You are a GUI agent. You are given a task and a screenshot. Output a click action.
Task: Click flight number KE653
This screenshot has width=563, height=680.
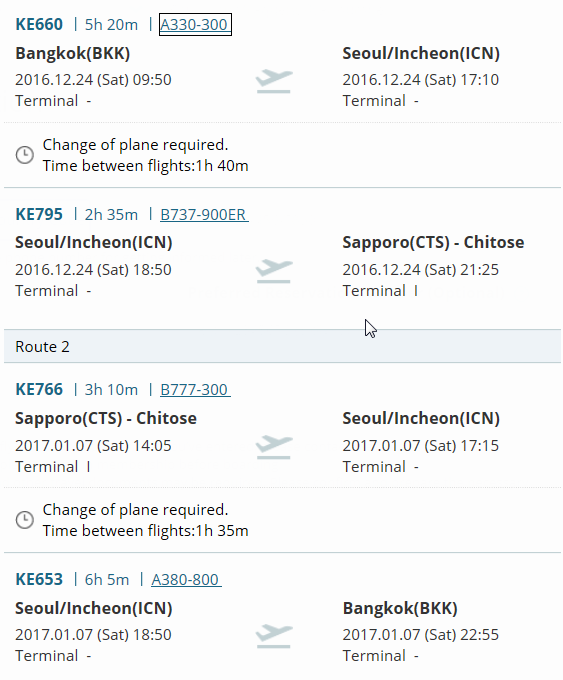39,579
